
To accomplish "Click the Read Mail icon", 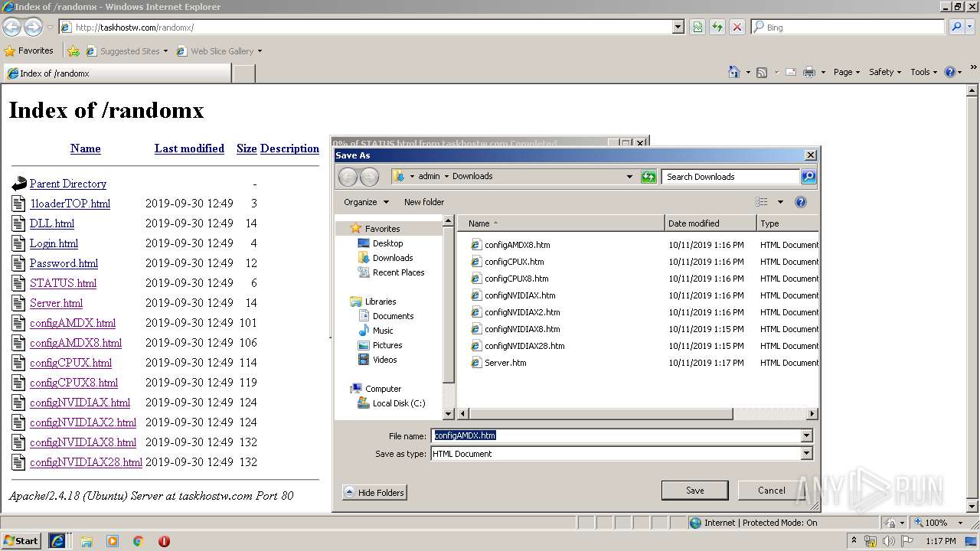I will pos(790,72).
